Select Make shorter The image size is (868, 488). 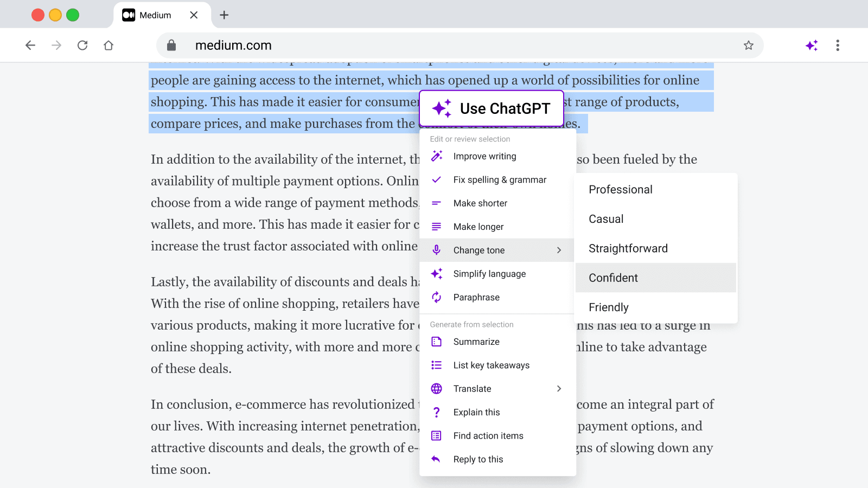click(497, 203)
